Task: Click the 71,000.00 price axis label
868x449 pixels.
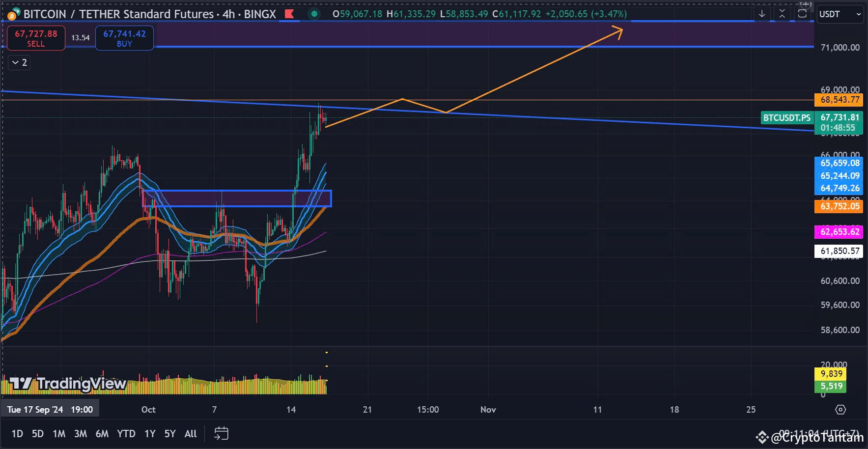Action: [840, 47]
